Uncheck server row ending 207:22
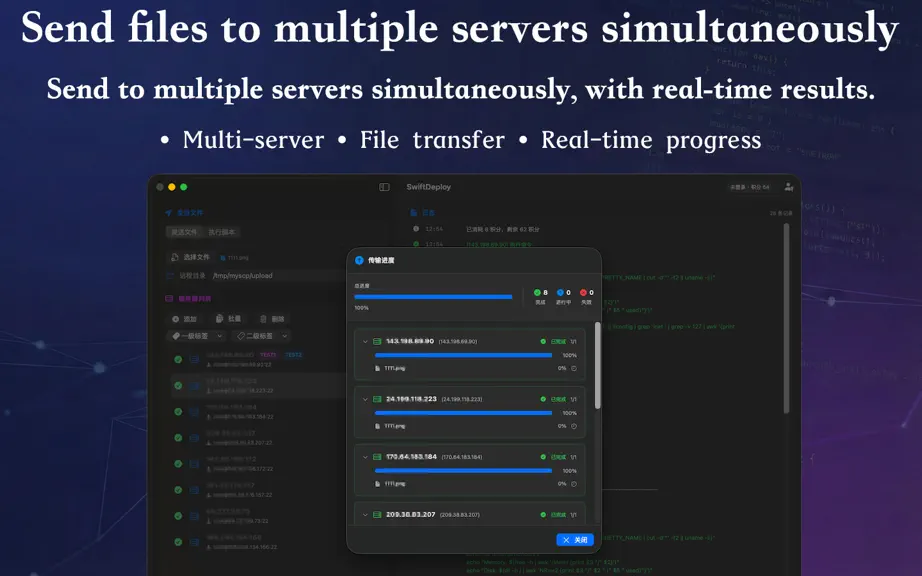 (x=178, y=437)
